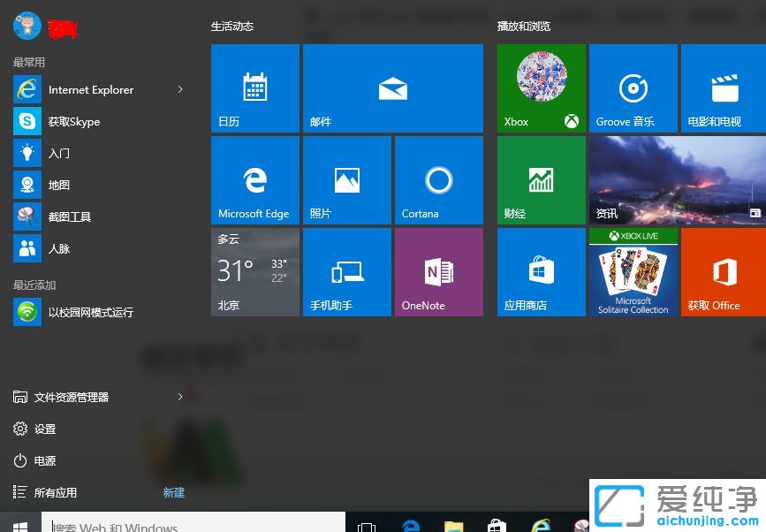
Task: Open the 电影和电视 tile
Action: [x=724, y=87]
